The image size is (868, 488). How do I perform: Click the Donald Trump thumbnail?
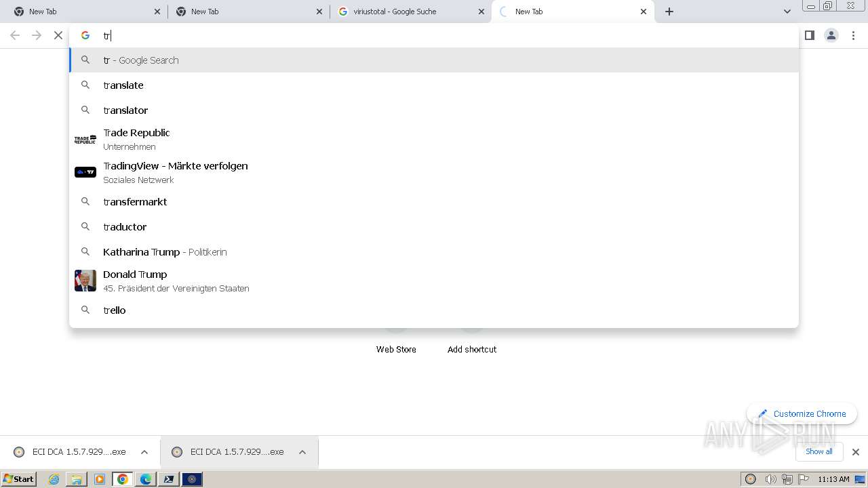pos(85,281)
